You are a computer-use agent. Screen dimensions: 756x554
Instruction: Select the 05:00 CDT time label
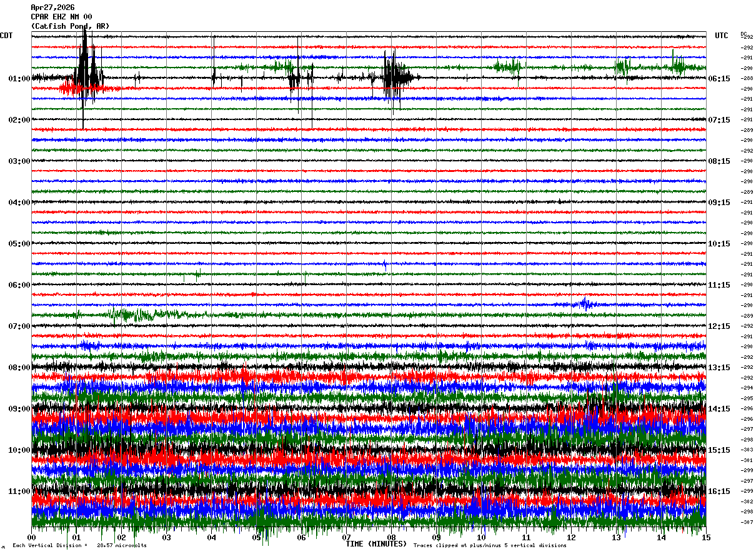[19, 244]
